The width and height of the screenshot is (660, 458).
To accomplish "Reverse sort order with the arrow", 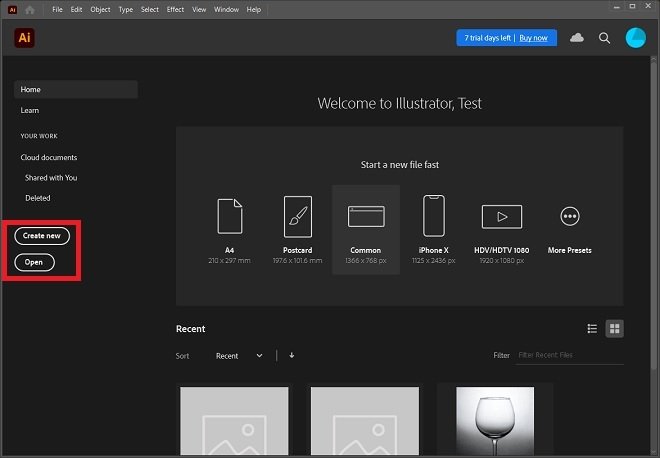I will coord(292,355).
